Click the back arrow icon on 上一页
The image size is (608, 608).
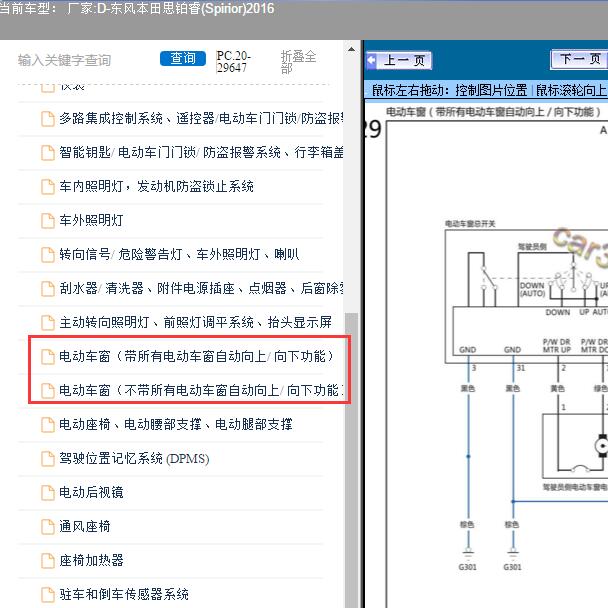[x=371, y=60]
